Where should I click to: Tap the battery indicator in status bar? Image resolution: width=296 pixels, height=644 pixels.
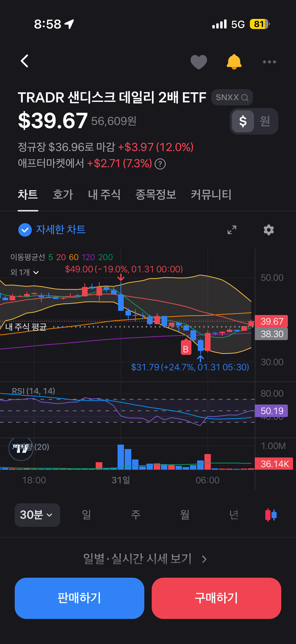tap(260, 24)
